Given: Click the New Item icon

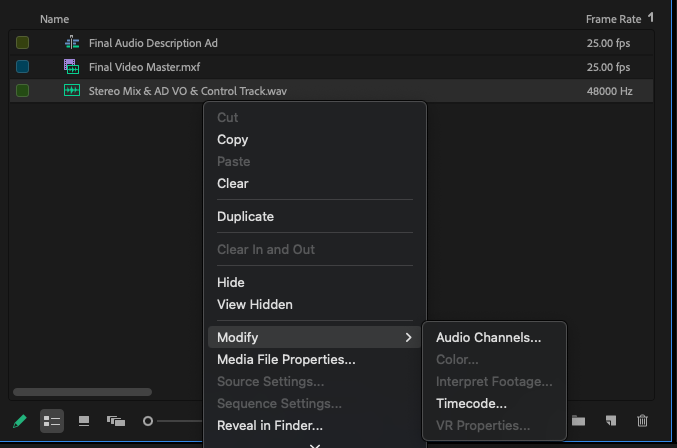Looking at the screenshot, I should pos(610,421).
